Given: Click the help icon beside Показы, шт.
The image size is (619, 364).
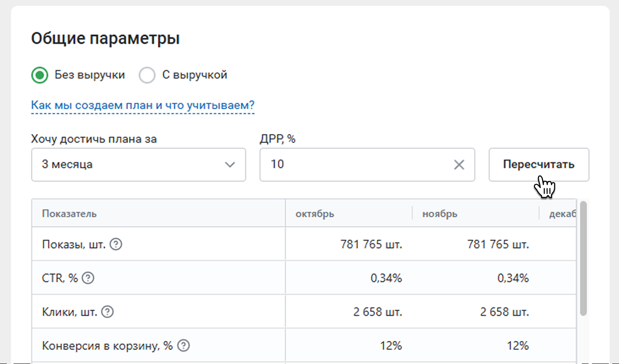Looking at the screenshot, I should [116, 244].
